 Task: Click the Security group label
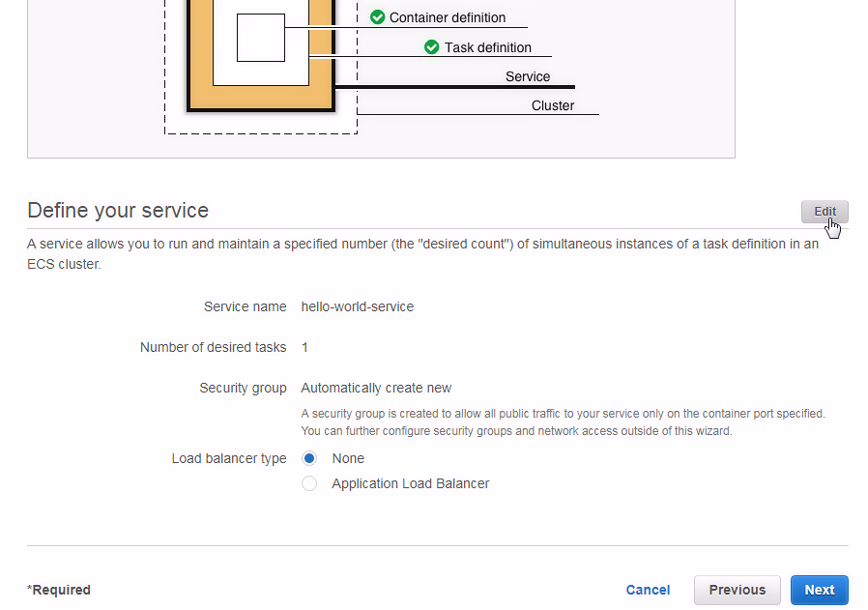coord(243,388)
